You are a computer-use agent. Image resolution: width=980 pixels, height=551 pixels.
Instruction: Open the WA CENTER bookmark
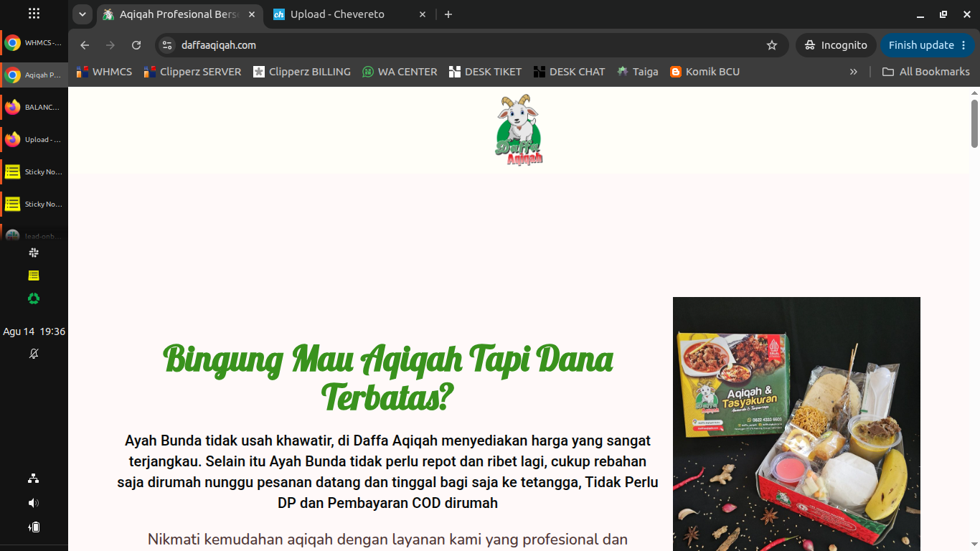click(x=400, y=72)
